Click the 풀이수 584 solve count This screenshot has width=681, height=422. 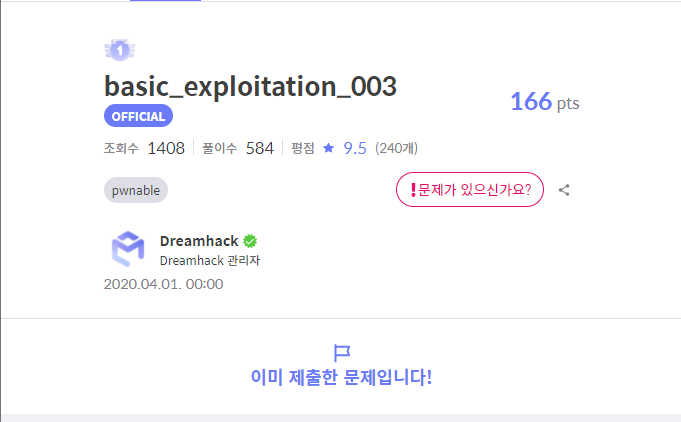238,148
